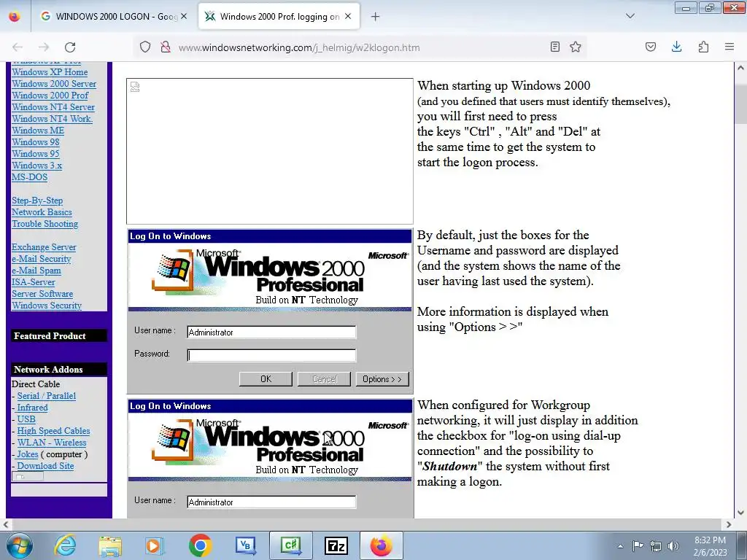Viewport: 747px width, 560px height.
Task: Click the page's vertical scrollbar down arrow
Action: (740, 513)
